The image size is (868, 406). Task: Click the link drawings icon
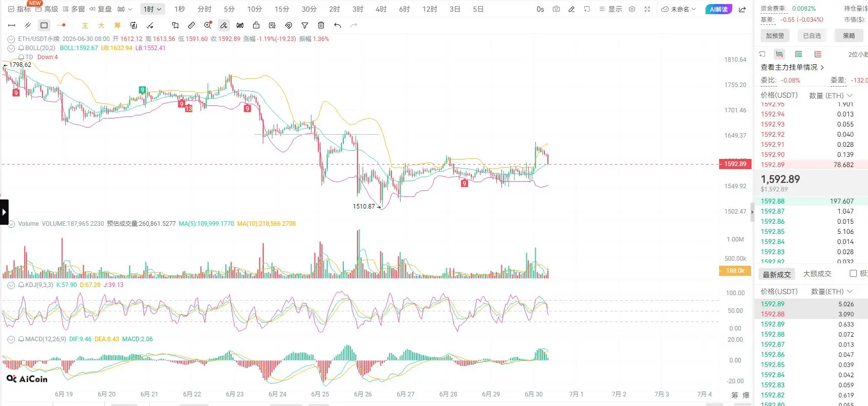click(x=289, y=25)
